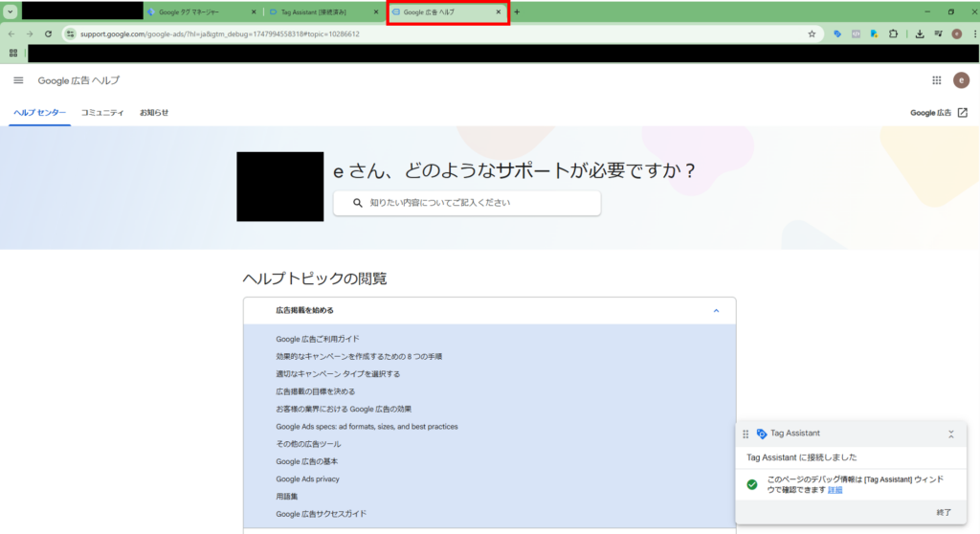
Task: Open お客様の業界における Google 広告の効果
Action: [x=344, y=409]
